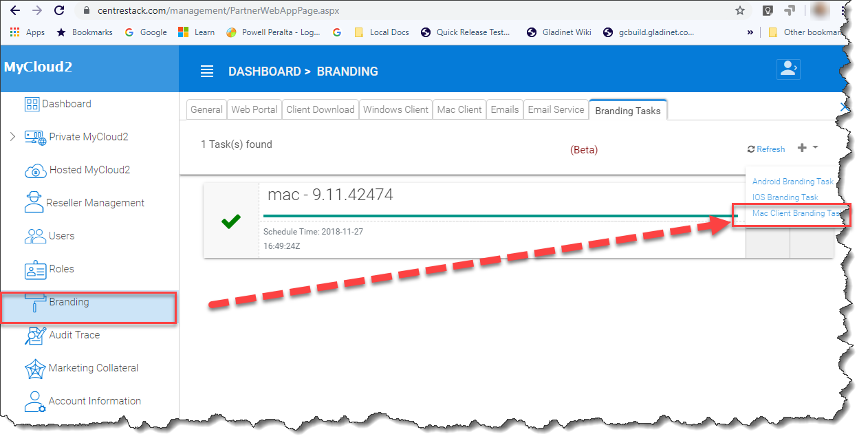Click the green checkmark on mac task
The image size is (868, 445).
(x=231, y=221)
